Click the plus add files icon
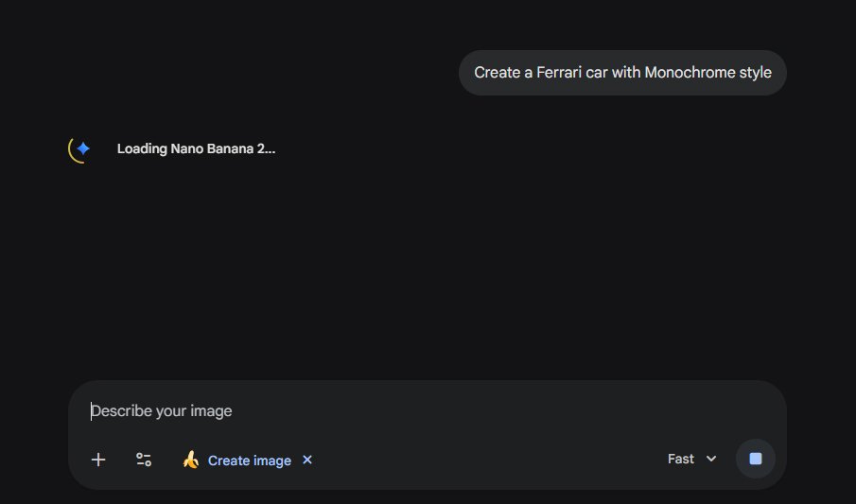This screenshot has height=504, width=856. click(98, 460)
